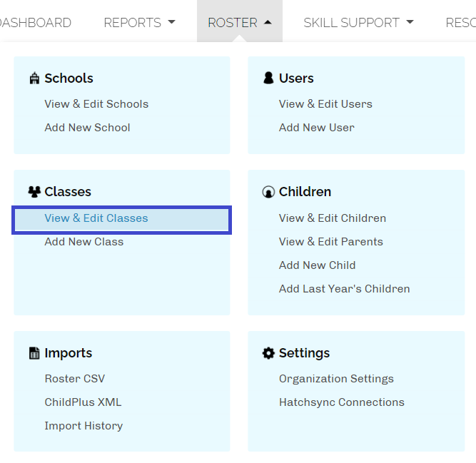The height and width of the screenshot is (463, 476).
Task: Collapse the Roster dropdown menu
Action: (x=239, y=23)
